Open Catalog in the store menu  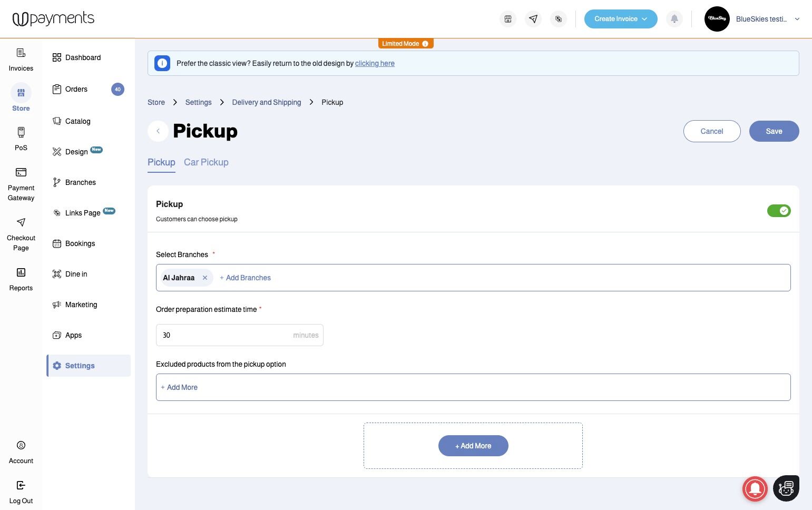(x=77, y=121)
